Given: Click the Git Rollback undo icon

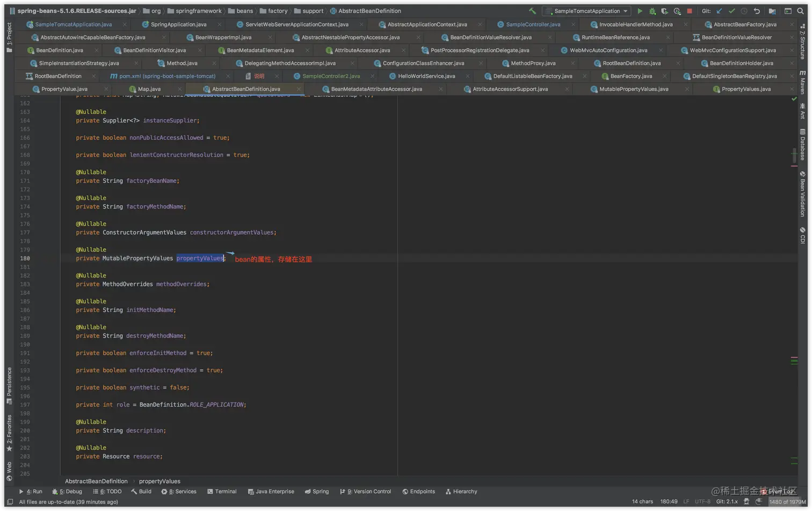Looking at the screenshot, I should click(x=757, y=11).
